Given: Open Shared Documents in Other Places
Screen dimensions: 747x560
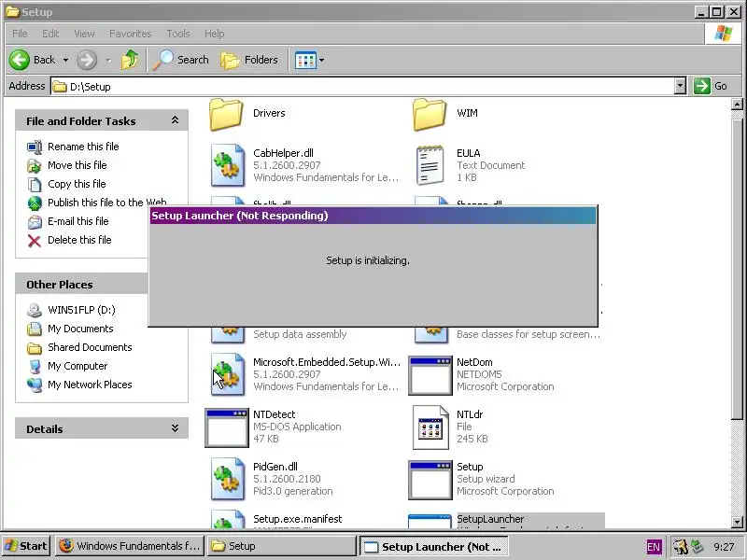Looking at the screenshot, I should 90,347.
